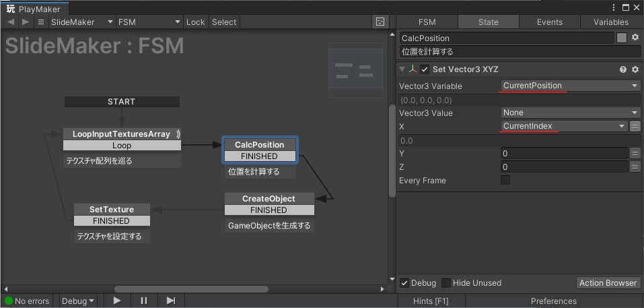Select the FINISHED transition under CreateObject
This screenshot has width=644, height=308.
[x=269, y=210]
